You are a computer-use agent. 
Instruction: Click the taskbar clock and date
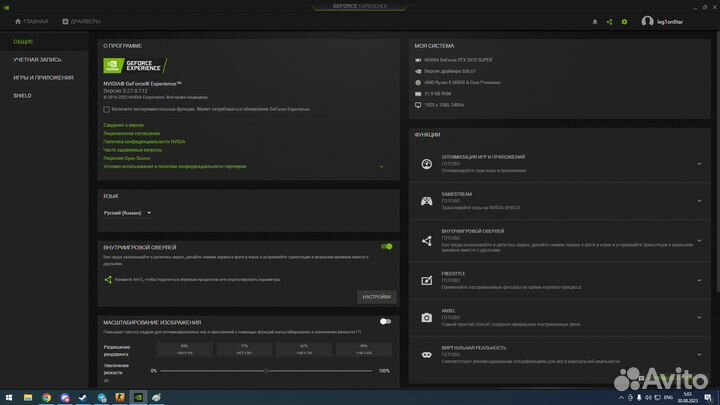point(687,397)
